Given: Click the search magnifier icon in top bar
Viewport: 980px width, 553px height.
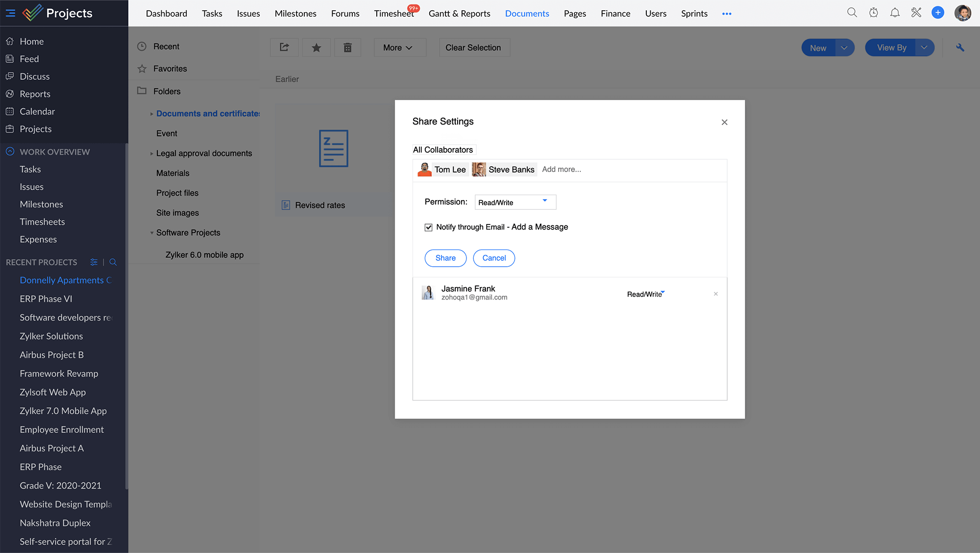Looking at the screenshot, I should point(852,13).
